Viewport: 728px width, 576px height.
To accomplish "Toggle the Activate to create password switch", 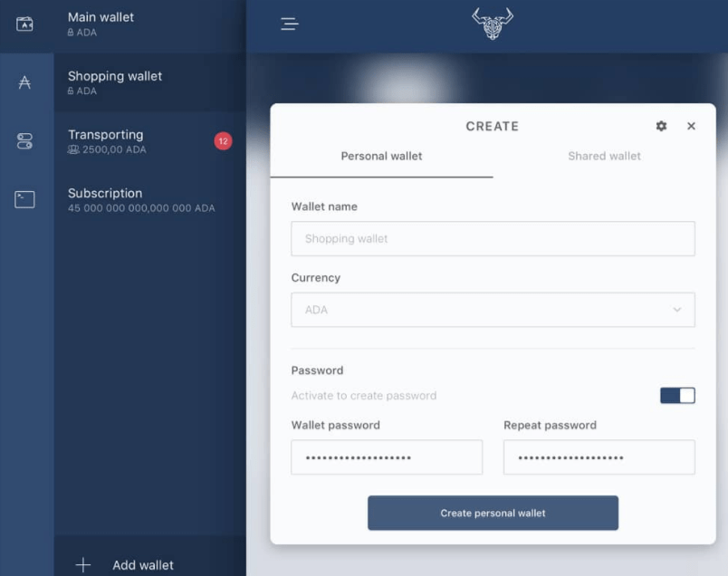I will [x=677, y=396].
